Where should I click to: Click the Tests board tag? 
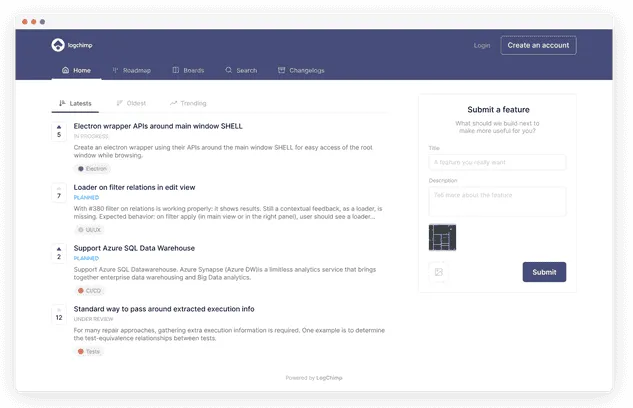coord(89,352)
